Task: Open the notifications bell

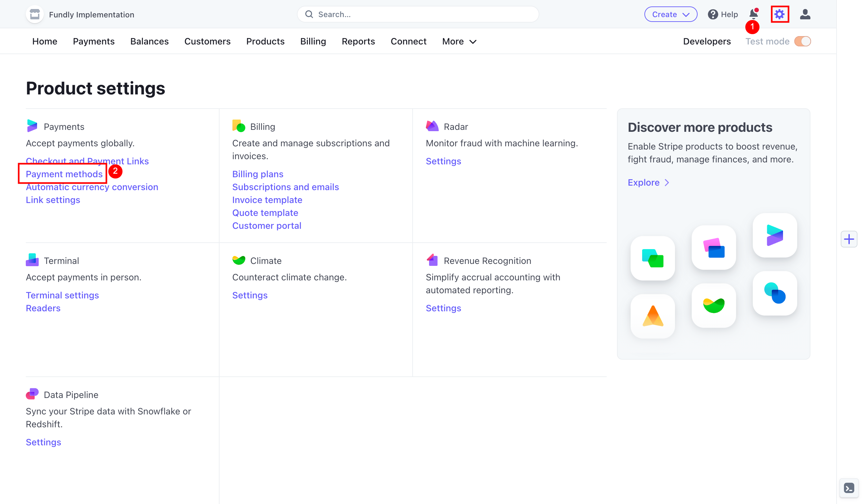Action: (754, 14)
